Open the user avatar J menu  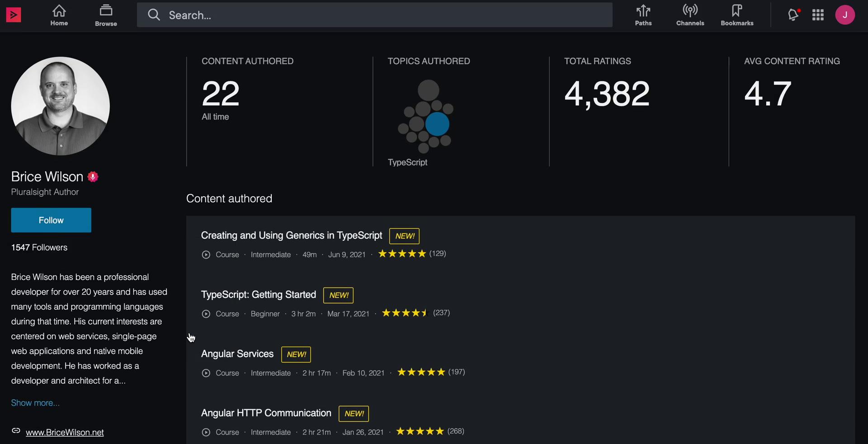(845, 15)
